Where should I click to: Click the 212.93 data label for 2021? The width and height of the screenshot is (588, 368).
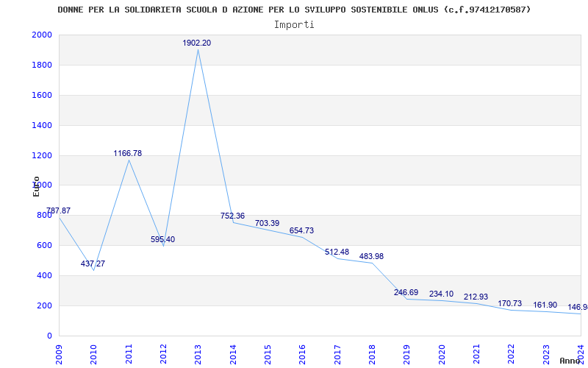click(x=476, y=297)
